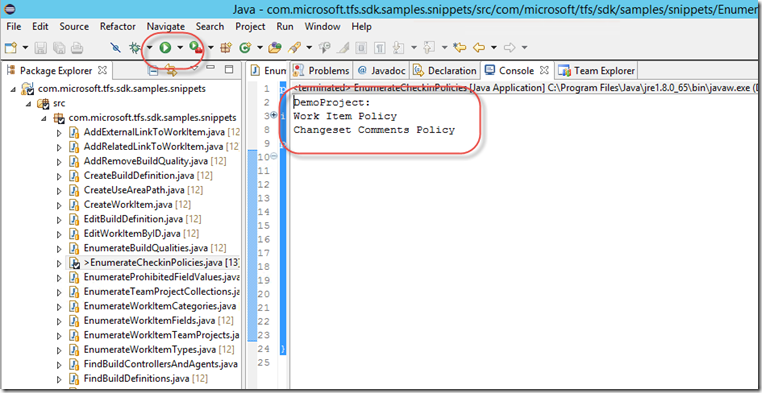
Task: Open the New Java Class dropdown arrow
Action: coord(260,48)
